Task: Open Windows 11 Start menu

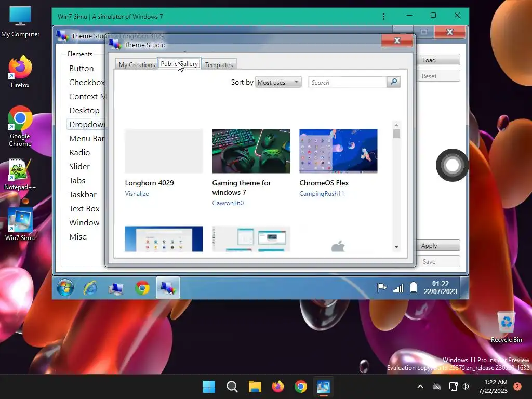Action: [209, 387]
